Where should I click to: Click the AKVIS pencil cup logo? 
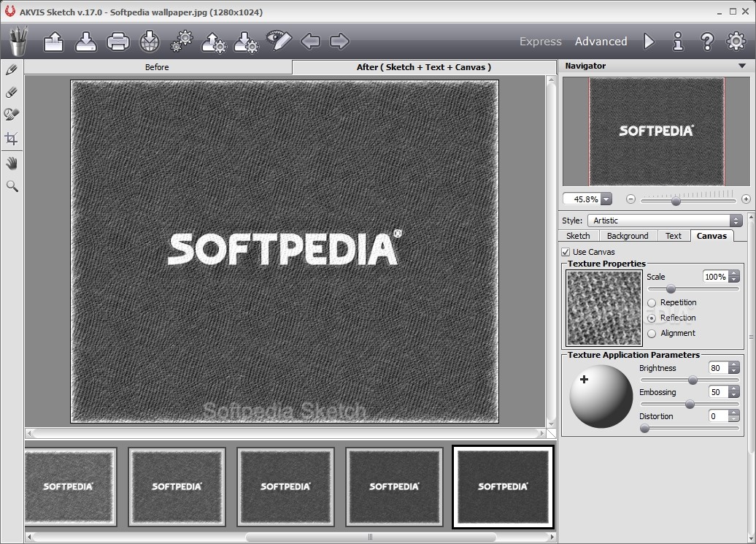point(18,42)
